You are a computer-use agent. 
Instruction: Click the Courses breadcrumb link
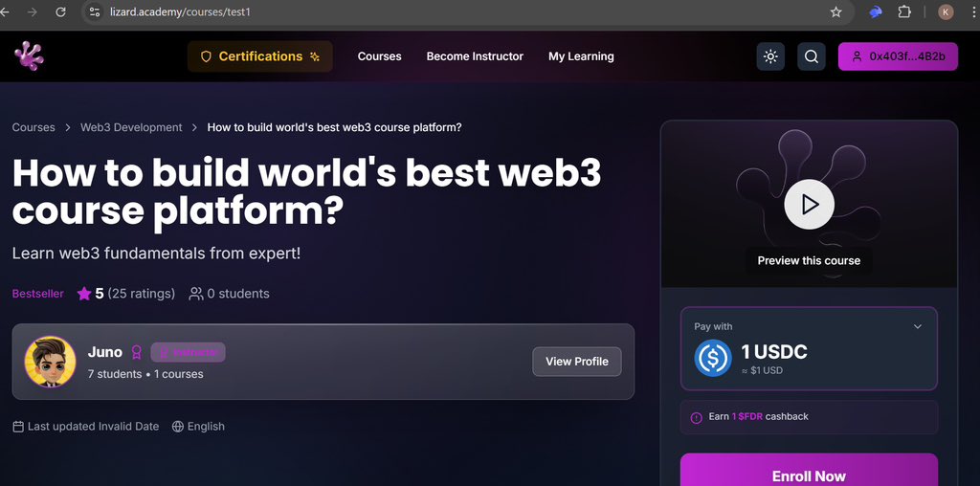pos(33,127)
